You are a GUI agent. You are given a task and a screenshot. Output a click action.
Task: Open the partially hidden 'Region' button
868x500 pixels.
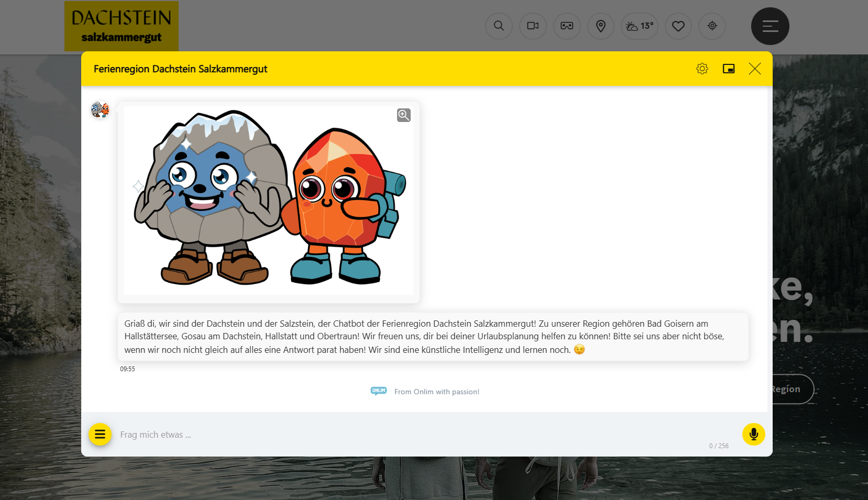(x=793, y=389)
